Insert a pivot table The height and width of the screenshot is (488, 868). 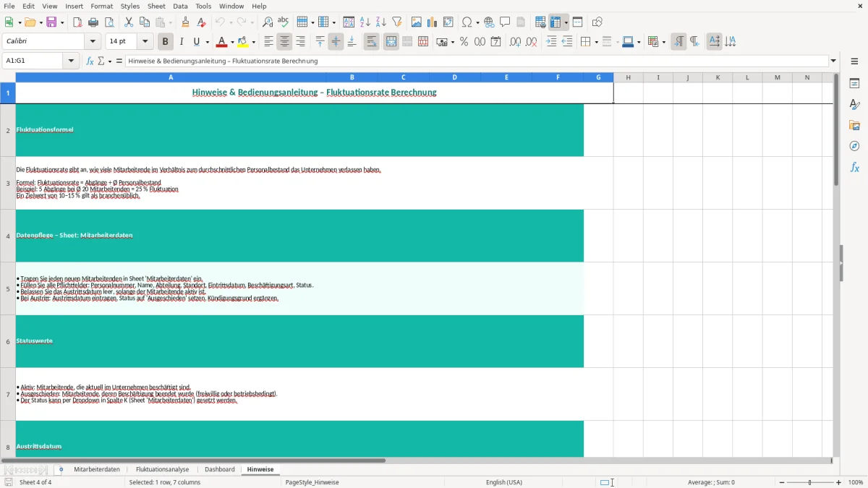448,22
